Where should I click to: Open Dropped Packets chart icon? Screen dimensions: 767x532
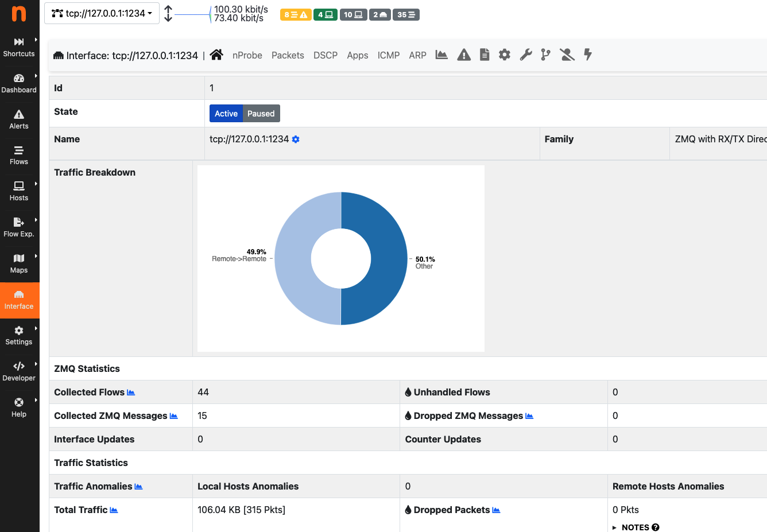pos(496,510)
